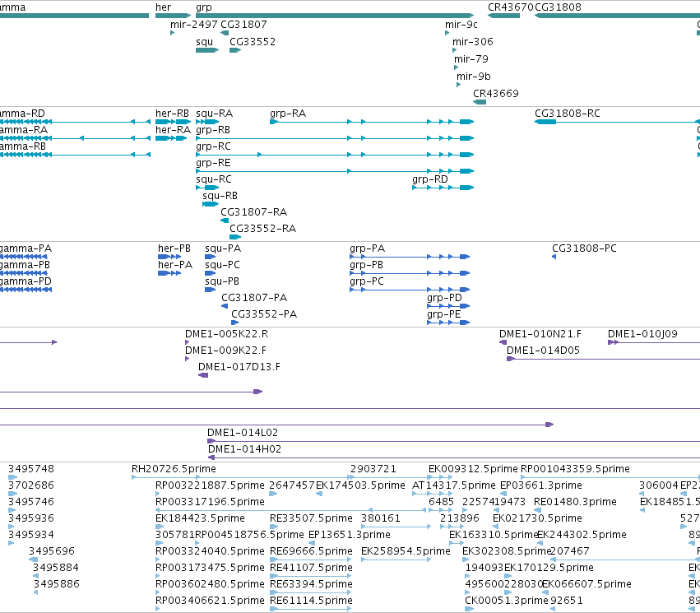
Task: Select the squ-RA transcript label
Action: (215, 114)
